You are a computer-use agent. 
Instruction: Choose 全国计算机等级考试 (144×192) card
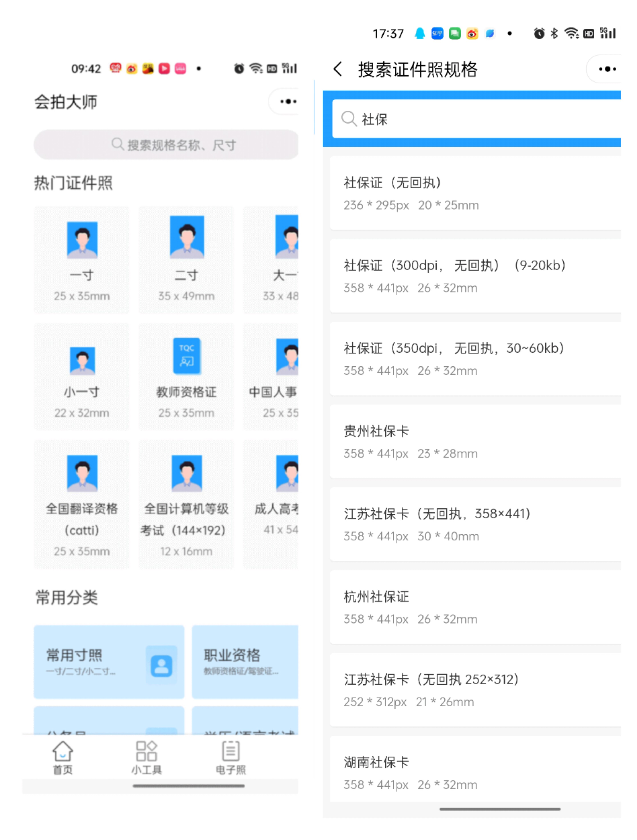tap(186, 504)
